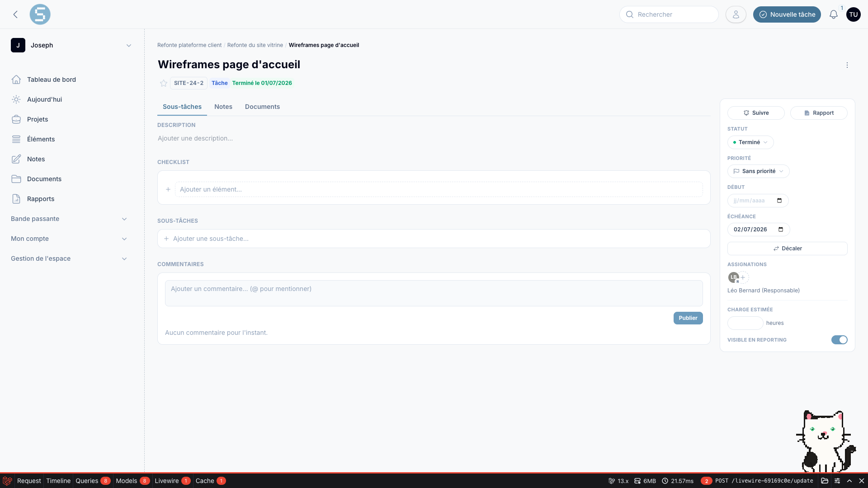Open debugbar Queries tab
The width and height of the screenshot is (868, 488).
tap(93, 481)
